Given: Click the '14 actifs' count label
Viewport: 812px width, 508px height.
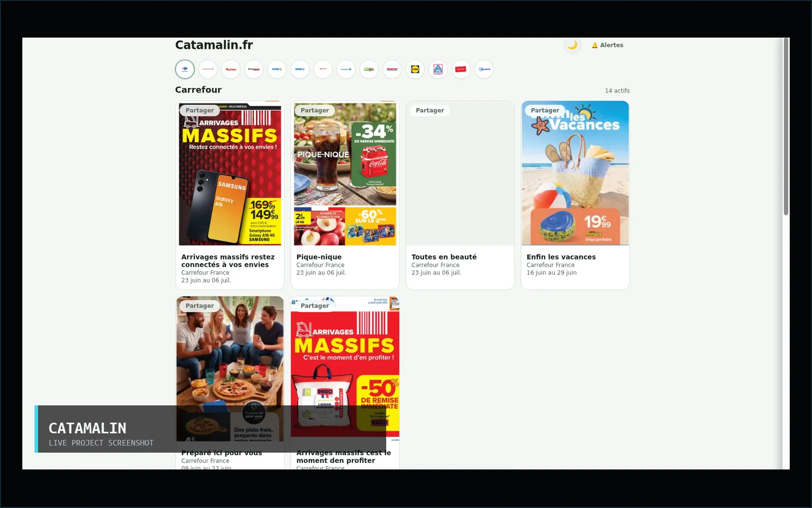Looking at the screenshot, I should [617, 90].
